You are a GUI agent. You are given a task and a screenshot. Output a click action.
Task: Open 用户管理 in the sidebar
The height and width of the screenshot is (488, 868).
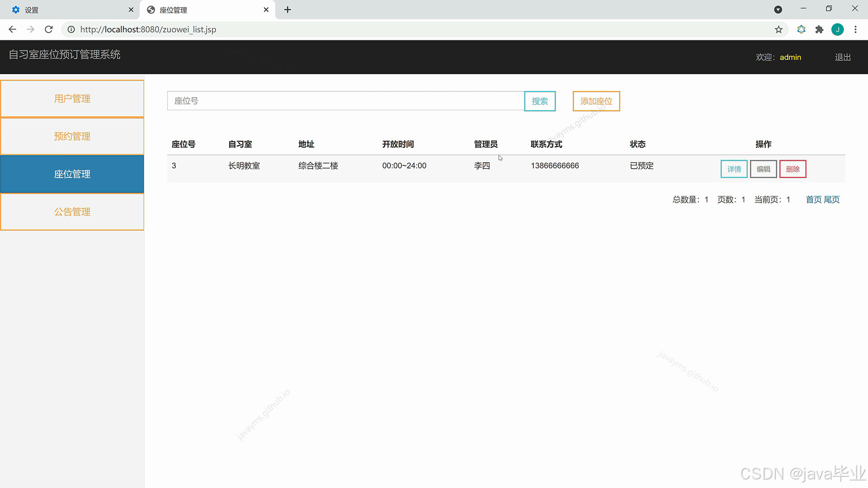72,99
